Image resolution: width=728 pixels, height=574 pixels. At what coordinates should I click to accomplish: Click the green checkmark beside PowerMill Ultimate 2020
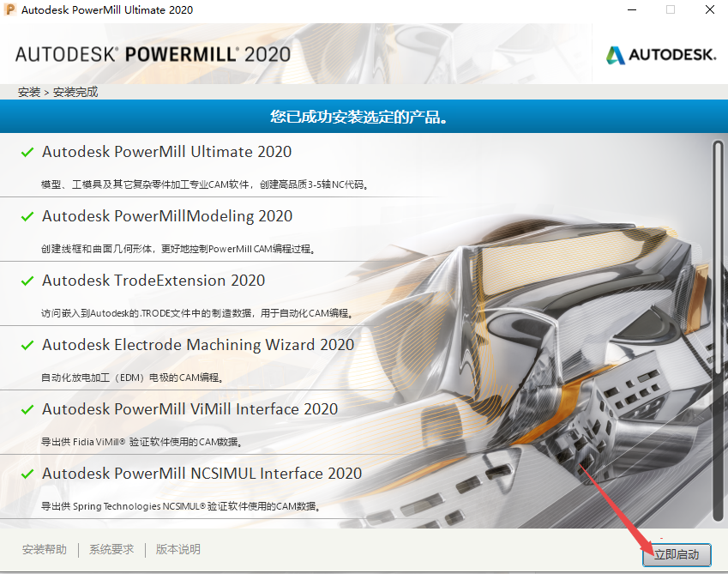(27, 153)
